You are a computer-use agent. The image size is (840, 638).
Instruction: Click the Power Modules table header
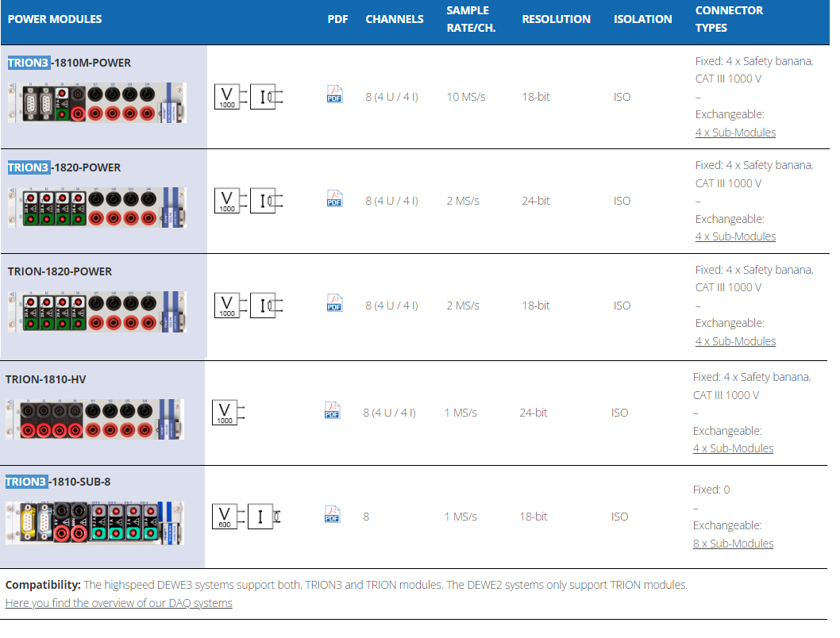[x=55, y=19]
